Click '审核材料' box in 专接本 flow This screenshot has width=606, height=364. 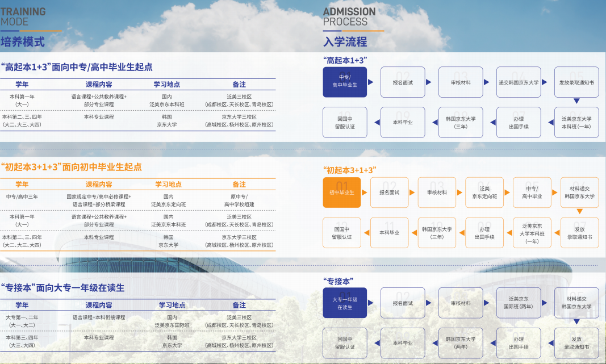coord(461,303)
